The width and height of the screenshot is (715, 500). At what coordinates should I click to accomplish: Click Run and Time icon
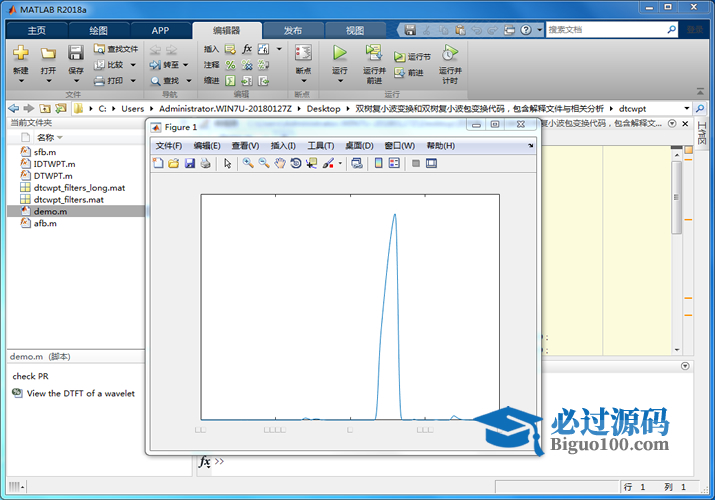click(450, 53)
